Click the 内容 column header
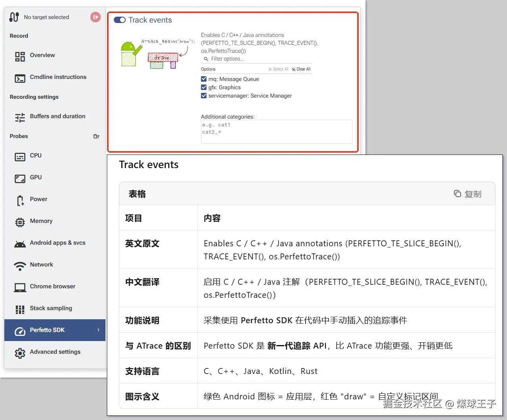The image size is (507, 420). pos(346,218)
